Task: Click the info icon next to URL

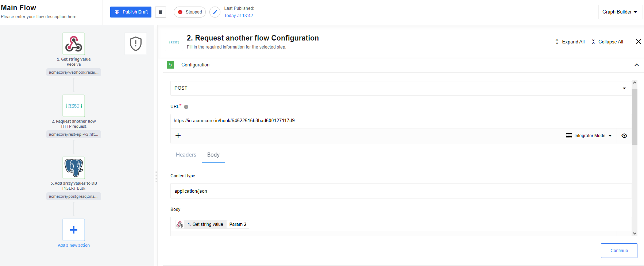Action: tap(186, 107)
